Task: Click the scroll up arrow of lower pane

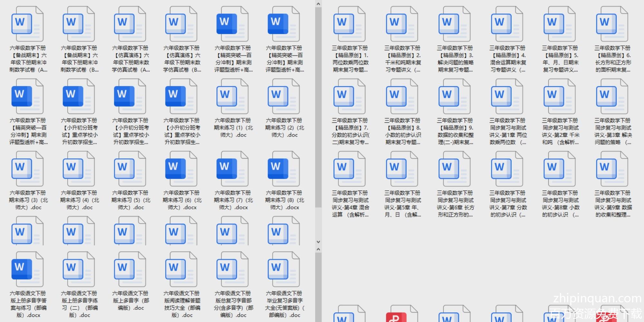Action: point(318,249)
